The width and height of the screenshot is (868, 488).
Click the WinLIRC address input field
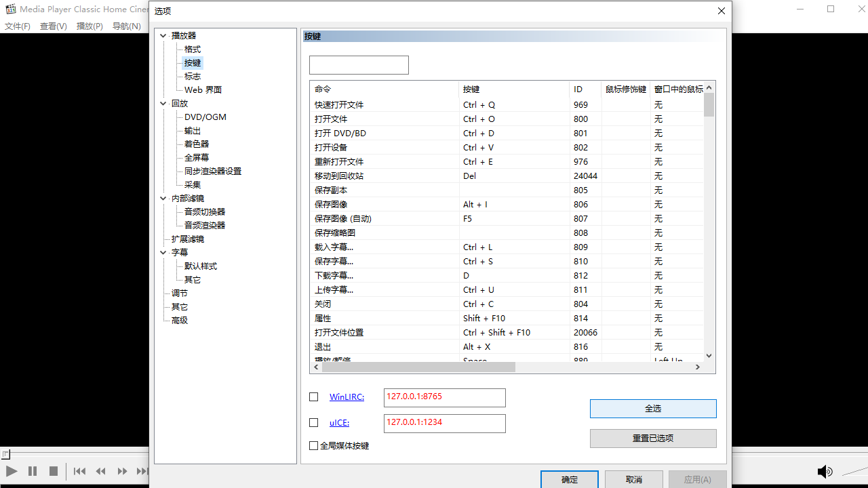tap(444, 397)
